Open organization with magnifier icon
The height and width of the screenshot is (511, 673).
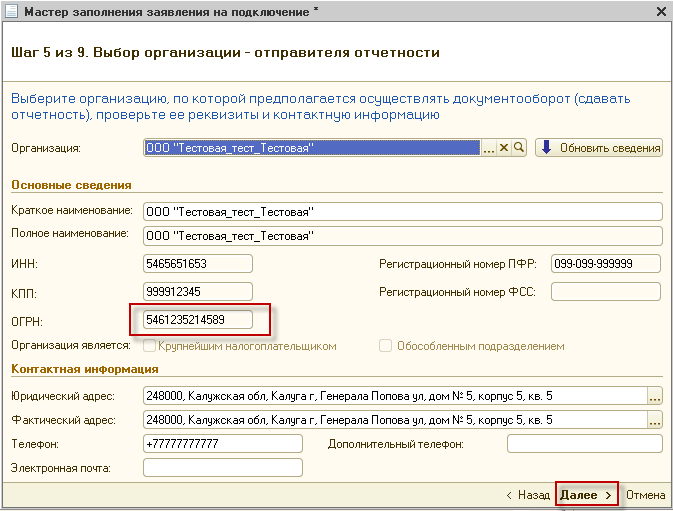click(x=519, y=148)
